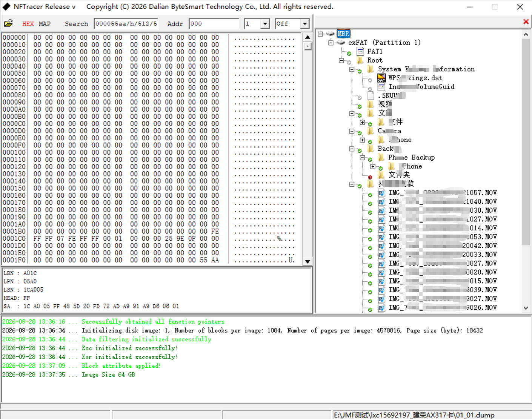Toggle green check beside System Volume Information
Viewport: 532px width, 419px height.
coord(360,71)
